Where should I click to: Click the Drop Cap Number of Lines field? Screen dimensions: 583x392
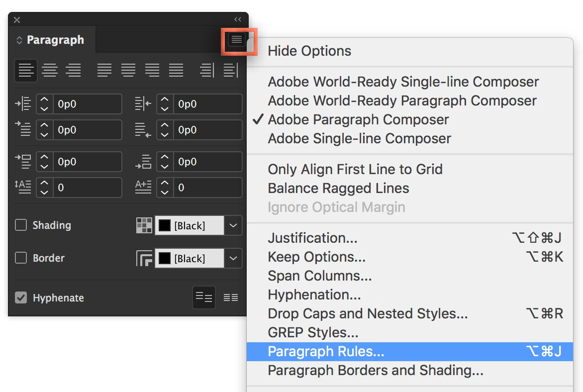click(87, 188)
